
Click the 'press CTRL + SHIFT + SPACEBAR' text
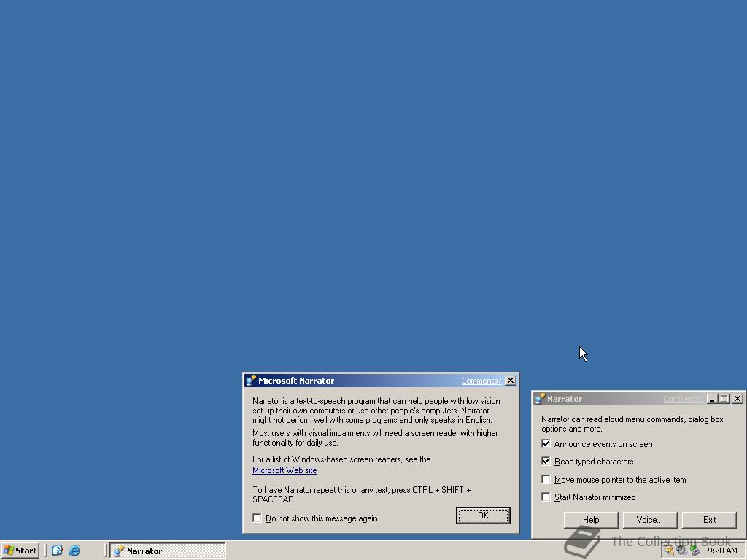(361, 494)
